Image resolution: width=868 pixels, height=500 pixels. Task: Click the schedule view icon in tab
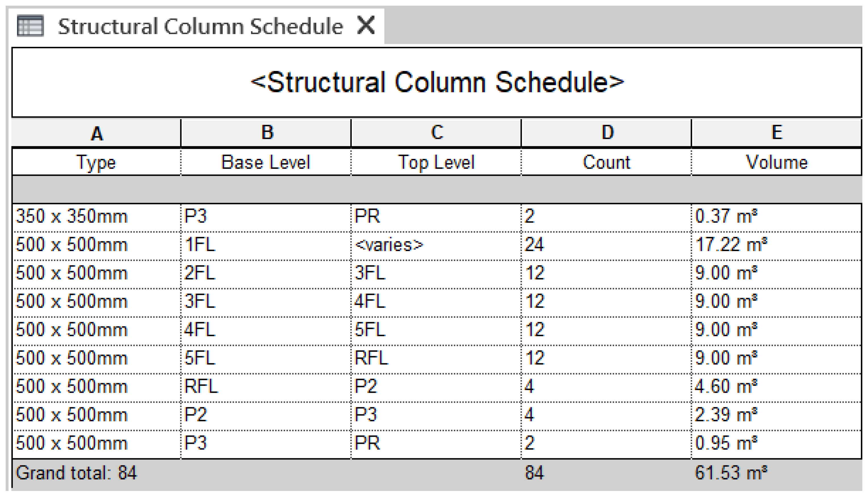[x=30, y=26]
